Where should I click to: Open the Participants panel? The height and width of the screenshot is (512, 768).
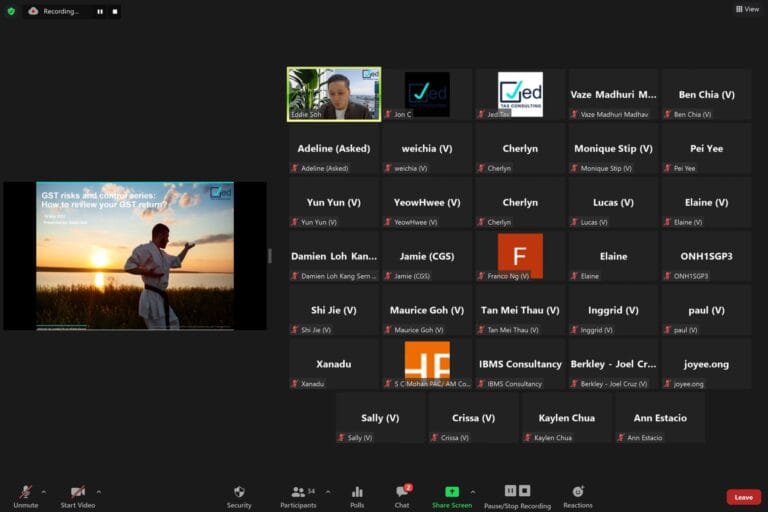298,492
